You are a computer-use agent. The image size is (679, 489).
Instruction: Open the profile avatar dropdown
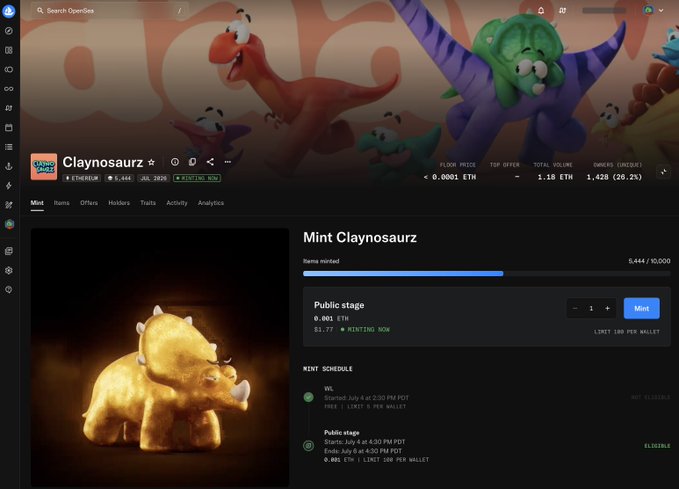(653, 10)
